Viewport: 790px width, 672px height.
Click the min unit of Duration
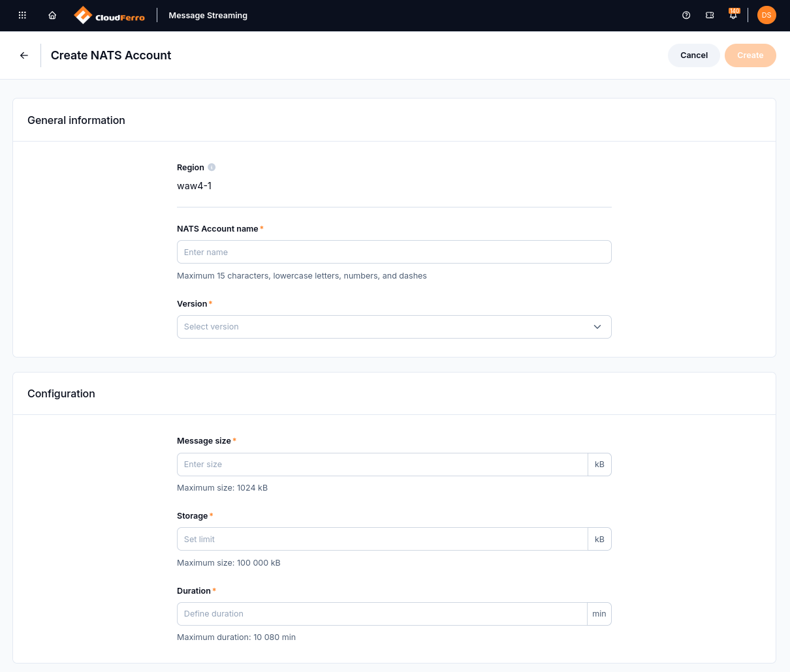click(x=599, y=614)
